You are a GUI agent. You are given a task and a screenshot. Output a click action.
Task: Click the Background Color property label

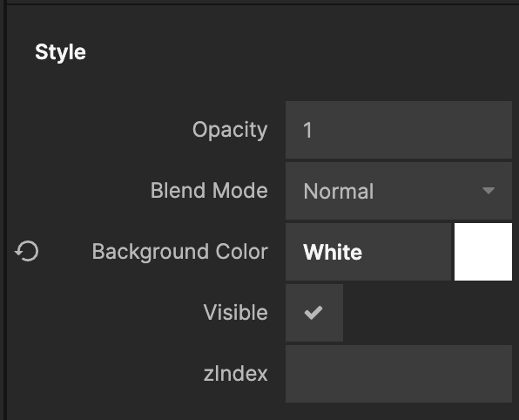coord(179,252)
